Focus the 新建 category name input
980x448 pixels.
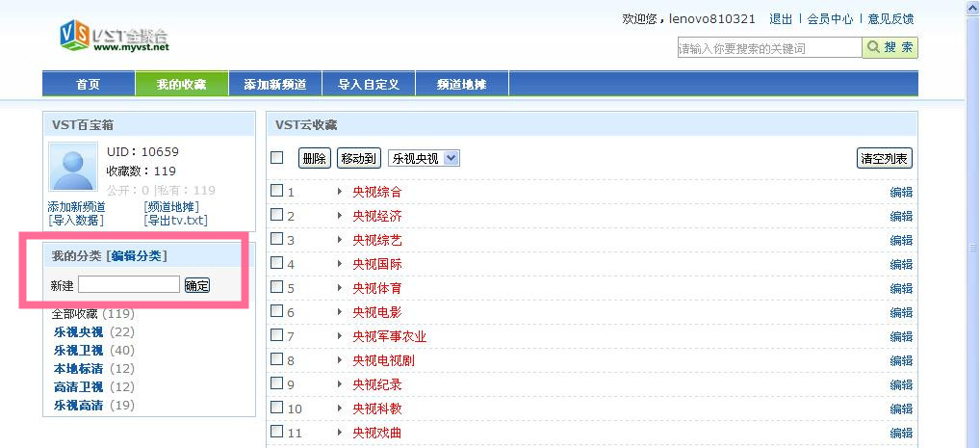coord(129,284)
